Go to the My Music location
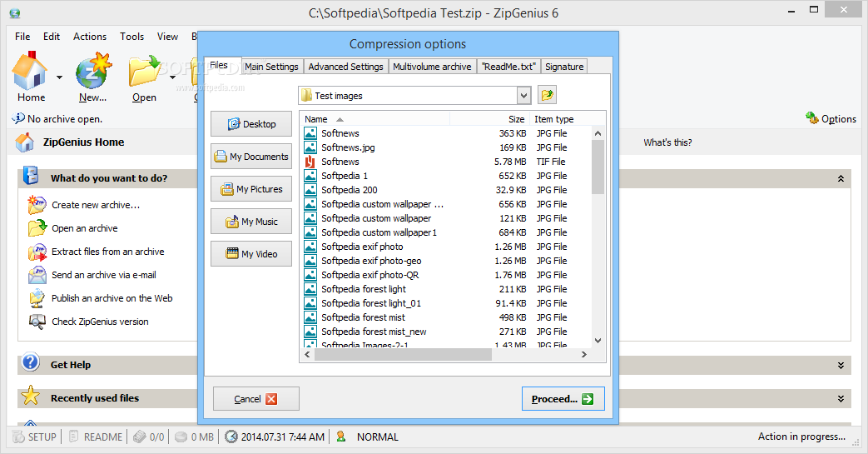Viewport: 868px width, 454px height. 251,222
